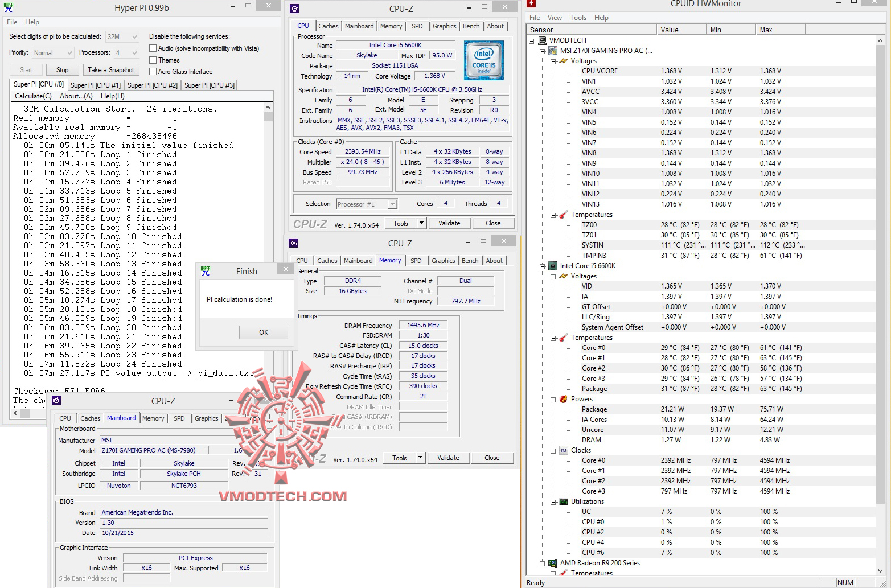Screen dimensions: 891x588
Task: Click the HWMonitor vertical scrollbar down arrow
Action: click(x=881, y=570)
